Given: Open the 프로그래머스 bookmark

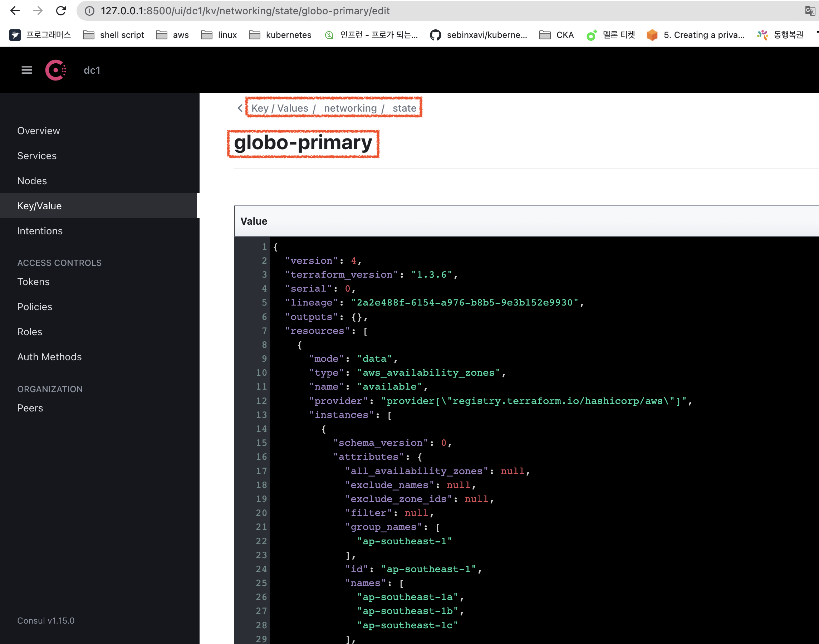Looking at the screenshot, I should [40, 35].
